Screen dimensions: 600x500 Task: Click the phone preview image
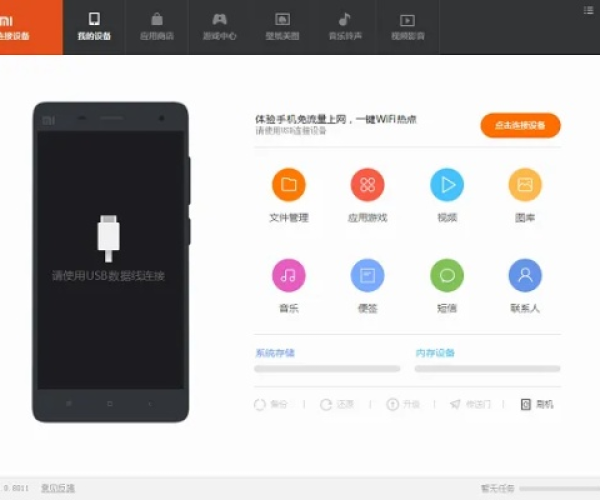pyautogui.click(x=111, y=262)
